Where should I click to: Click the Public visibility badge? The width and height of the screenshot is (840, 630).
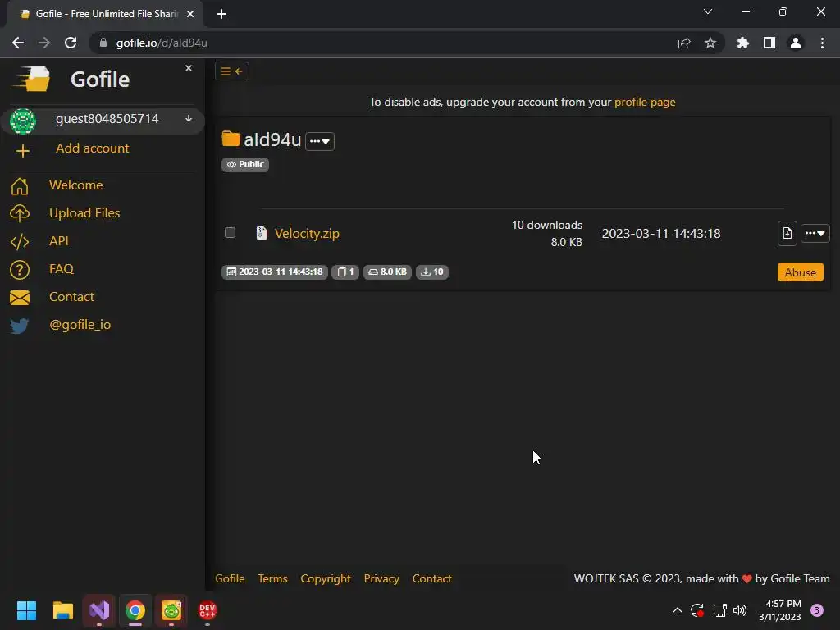(245, 164)
